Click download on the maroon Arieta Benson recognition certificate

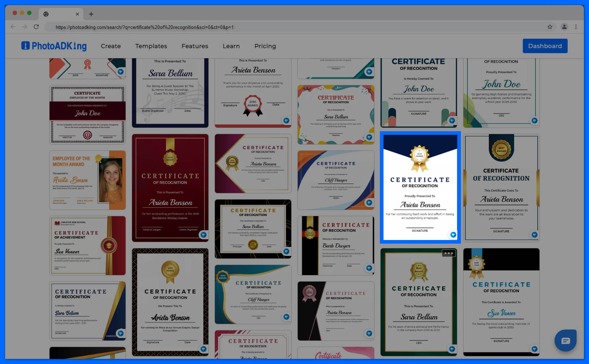[x=203, y=235]
